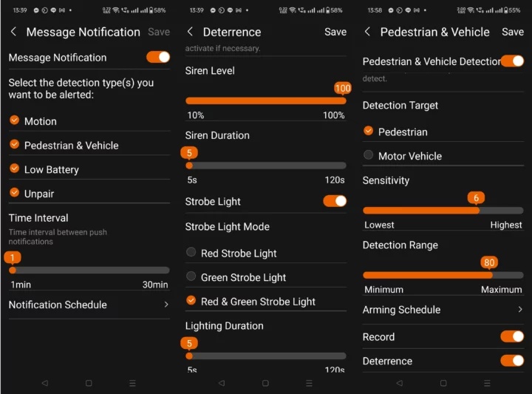Disable the Strobe Light toggle

pyautogui.click(x=335, y=201)
